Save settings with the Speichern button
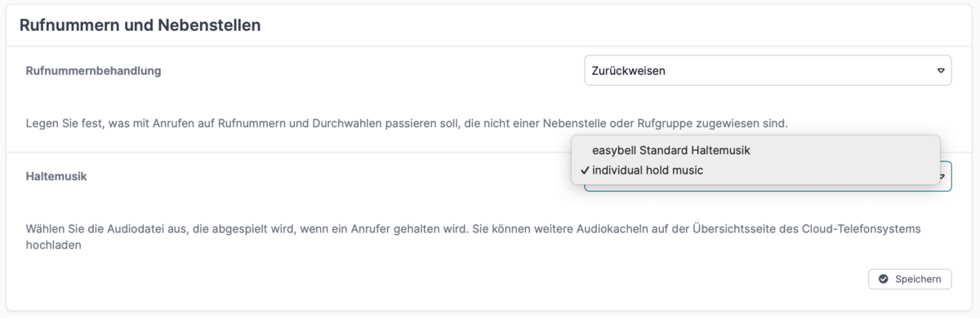Viewport: 980px width, 318px height. tap(910, 279)
